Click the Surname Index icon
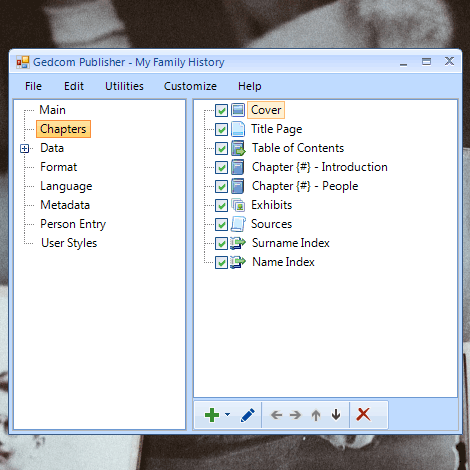 pos(238,243)
